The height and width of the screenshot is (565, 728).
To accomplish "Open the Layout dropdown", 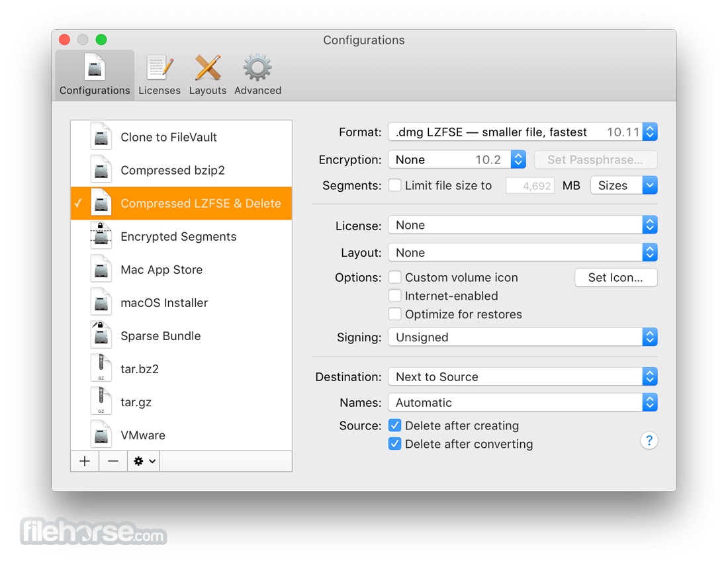I will pyautogui.click(x=523, y=253).
